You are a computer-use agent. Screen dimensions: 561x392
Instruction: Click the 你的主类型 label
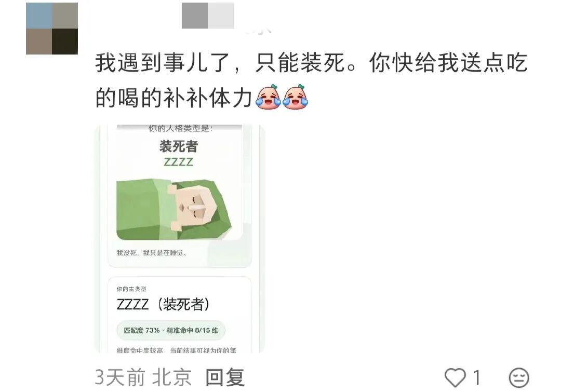pos(131,289)
